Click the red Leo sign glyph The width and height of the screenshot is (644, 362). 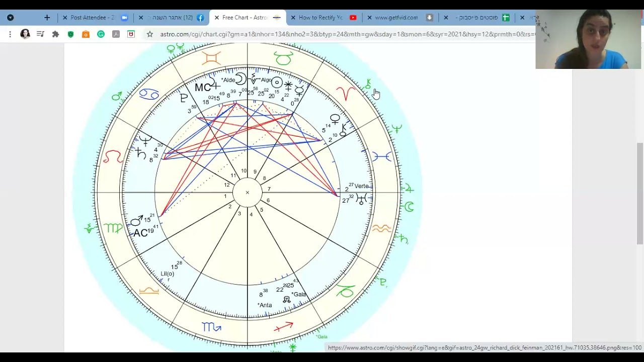113,157
